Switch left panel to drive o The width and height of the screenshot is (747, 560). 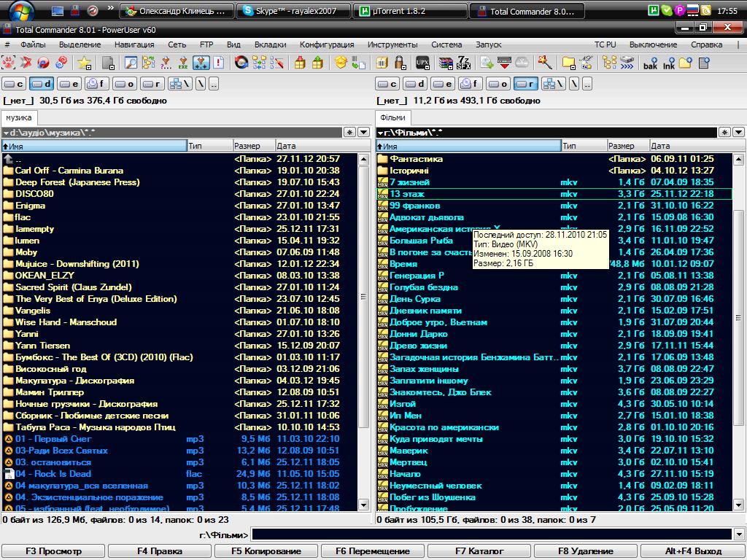124,85
